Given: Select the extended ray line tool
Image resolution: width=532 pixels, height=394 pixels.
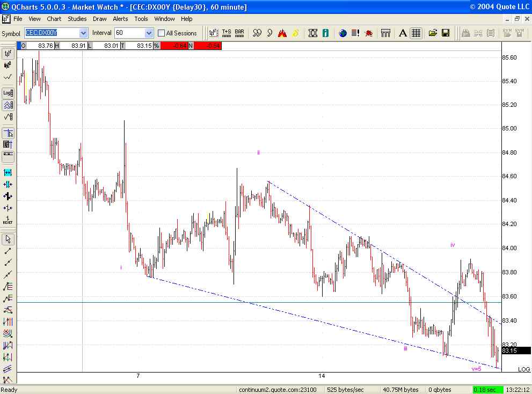Looking at the screenshot, I should (8, 262).
